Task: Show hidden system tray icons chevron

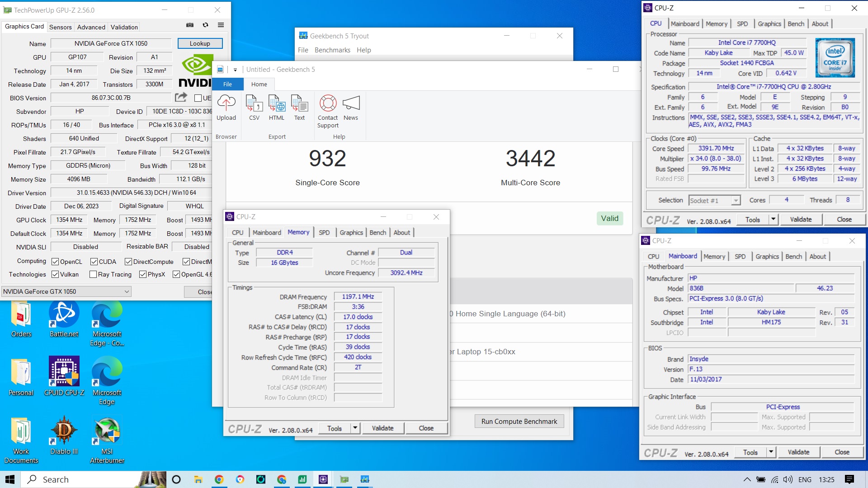Action: coord(747,479)
